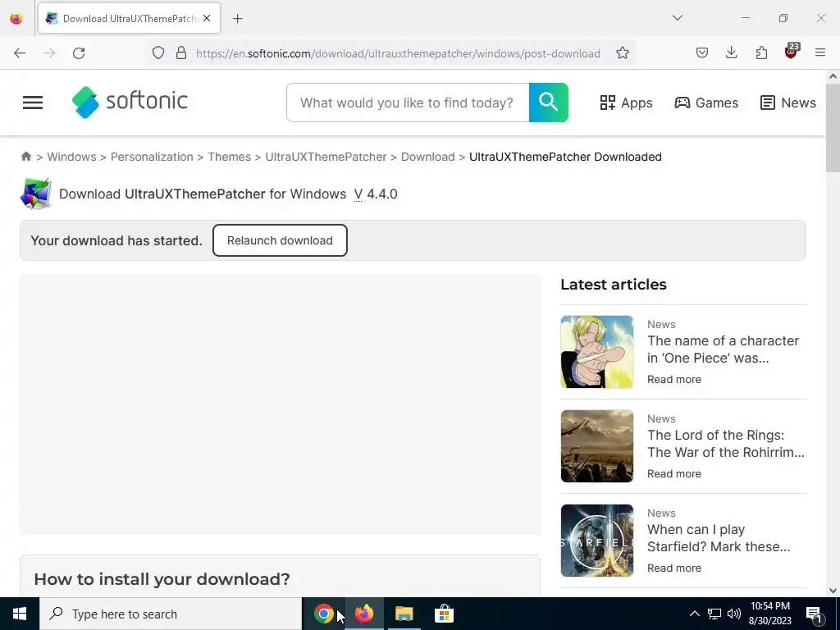Open Windows Start menu
840x630 pixels.
(20, 614)
